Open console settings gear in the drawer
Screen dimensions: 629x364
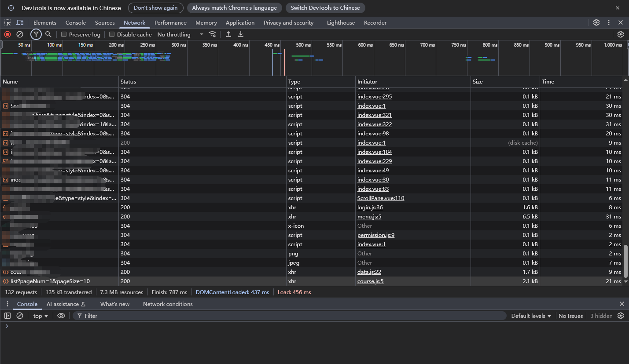[x=621, y=316]
